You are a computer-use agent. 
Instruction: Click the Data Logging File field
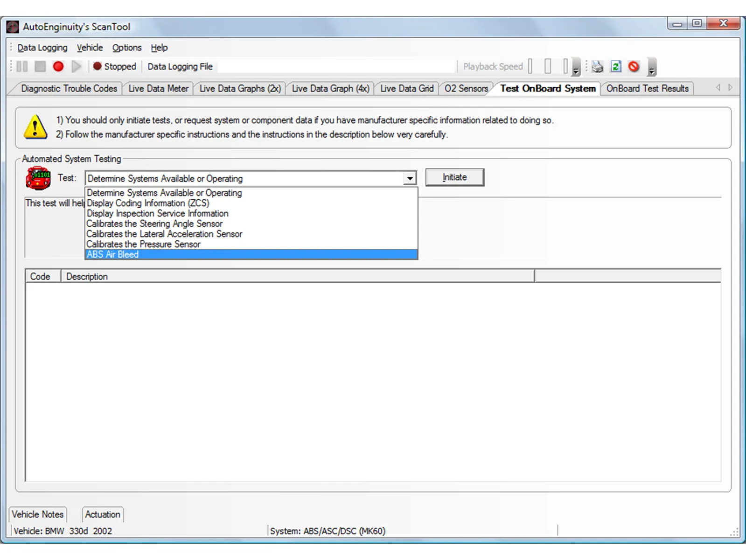pos(336,67)
